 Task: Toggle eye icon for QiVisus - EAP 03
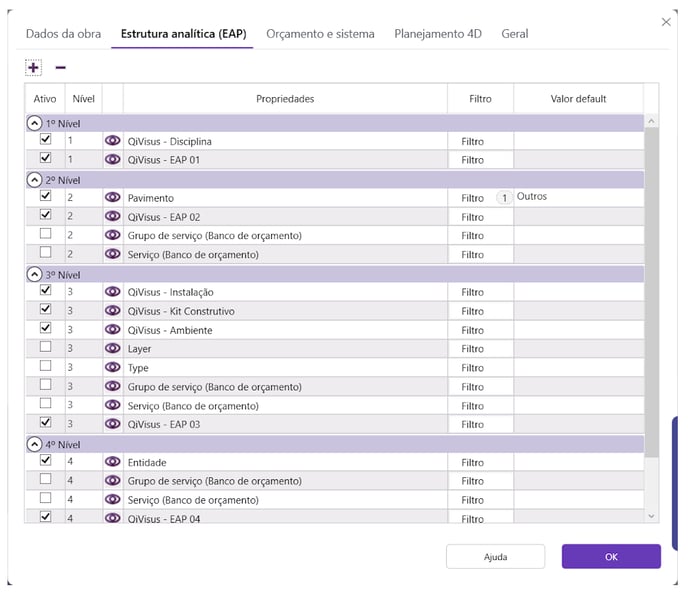click(112, 424)
